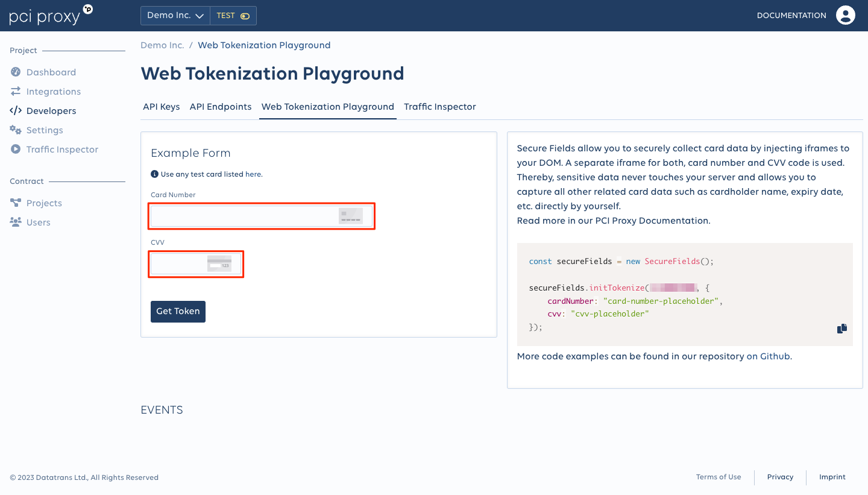
Task: Copy the code snippet with copy icon
Action: (842, 329)
